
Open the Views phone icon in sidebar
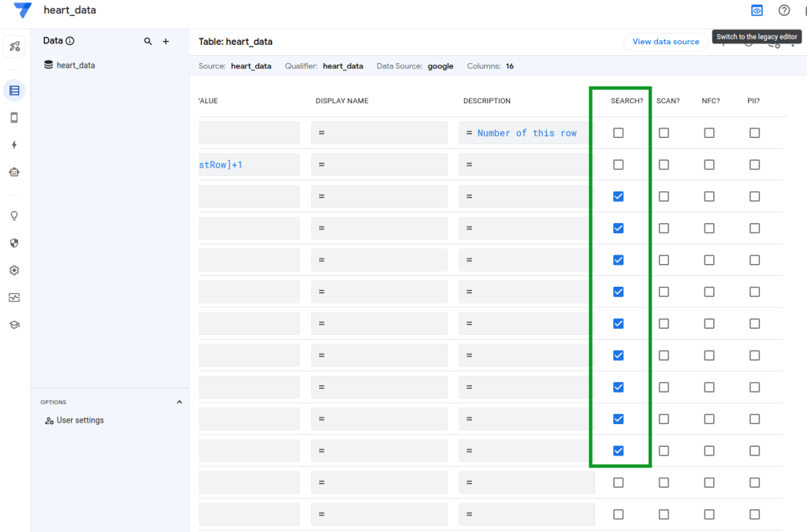tap(14, 117)
